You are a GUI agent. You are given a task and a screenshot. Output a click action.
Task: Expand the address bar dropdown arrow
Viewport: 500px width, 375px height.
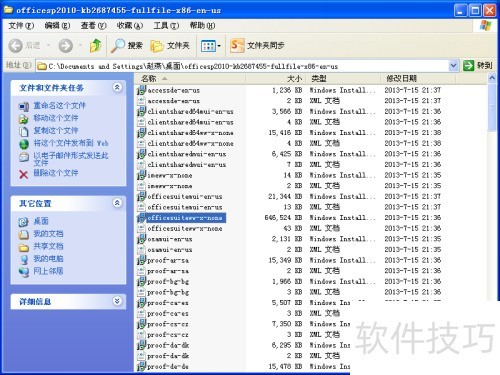coord(453,66)
